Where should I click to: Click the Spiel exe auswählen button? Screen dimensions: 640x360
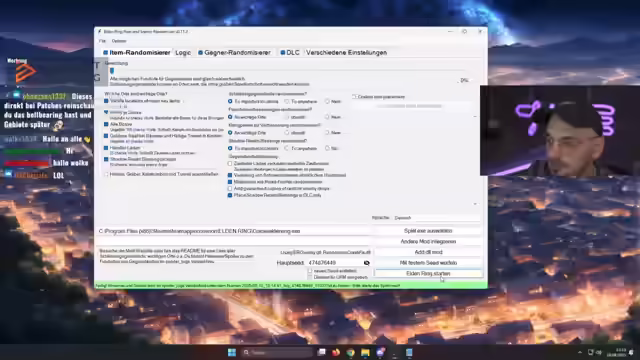(428, 231)
